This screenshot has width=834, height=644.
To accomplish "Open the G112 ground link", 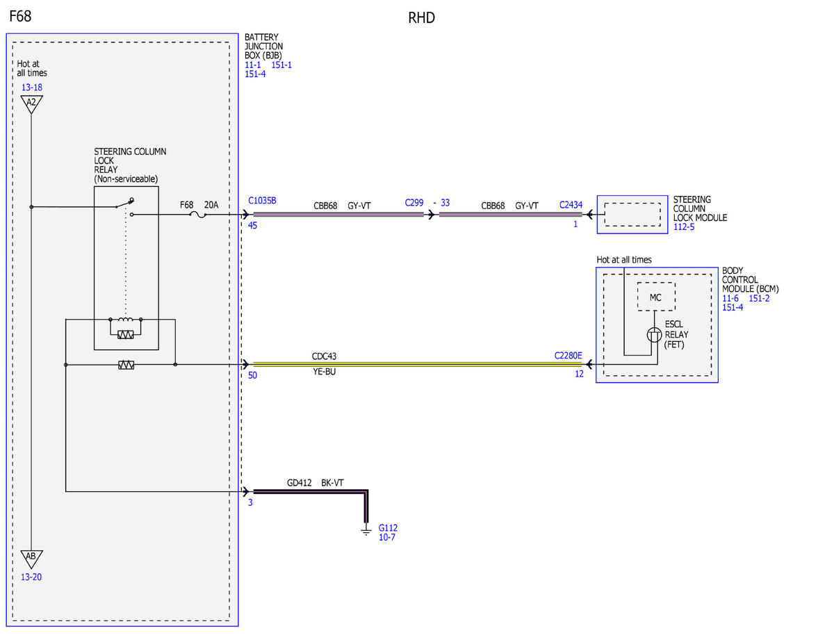I will [x=389, y=528].
